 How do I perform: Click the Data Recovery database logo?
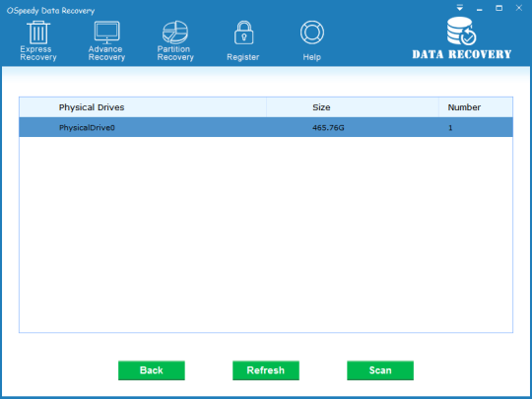pyautogui.click(x=461, y=32)
